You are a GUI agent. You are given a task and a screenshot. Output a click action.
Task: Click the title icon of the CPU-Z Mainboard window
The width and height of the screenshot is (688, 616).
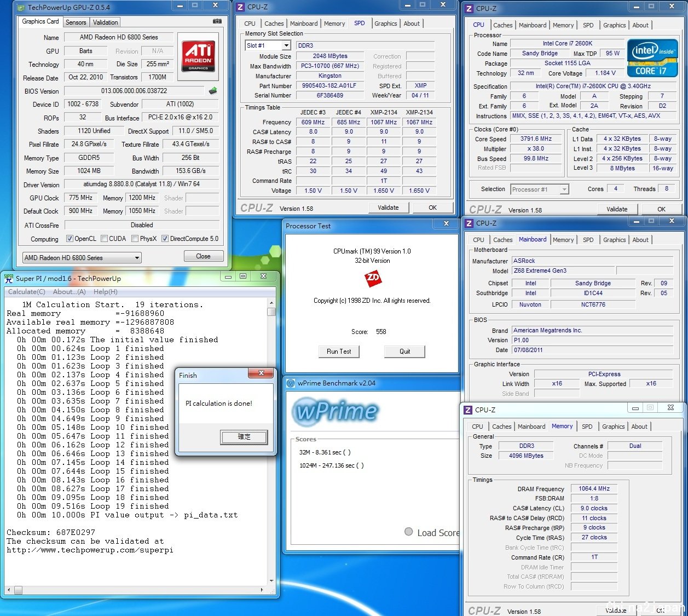[469, 223]
